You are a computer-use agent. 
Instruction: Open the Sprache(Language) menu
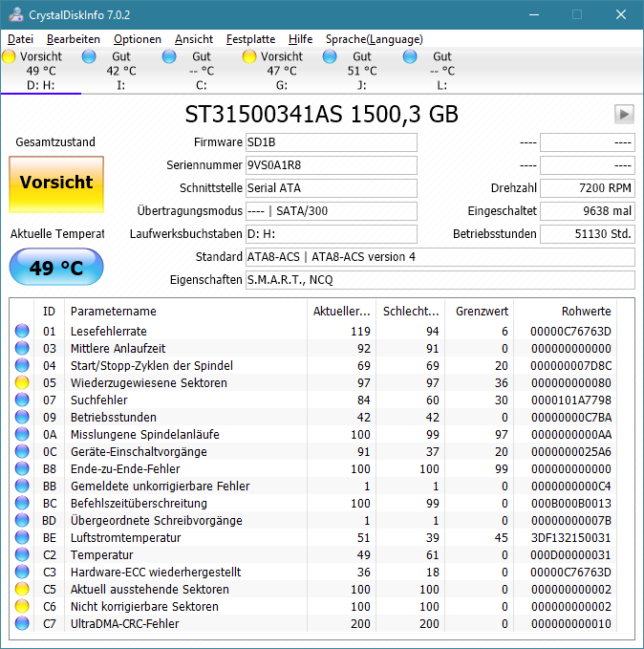(375, 39)
